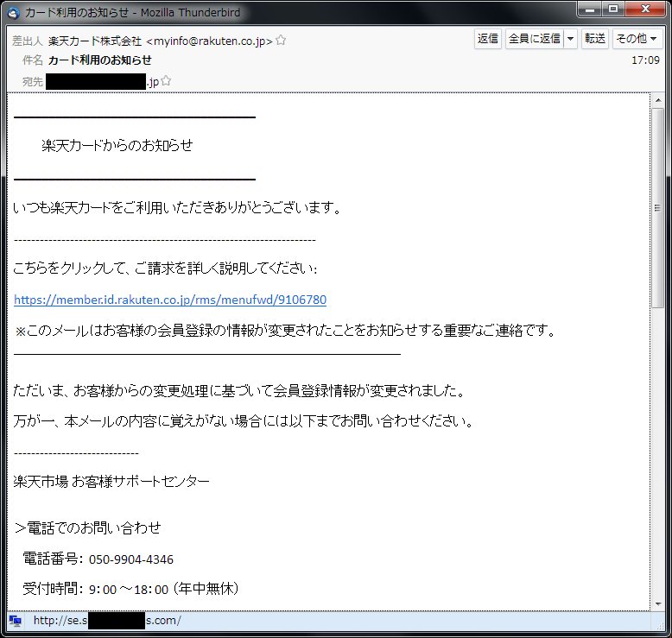672x638 pixels.
Task: Open the dropdown arrow next to 全員に返信
Action: 570,39
